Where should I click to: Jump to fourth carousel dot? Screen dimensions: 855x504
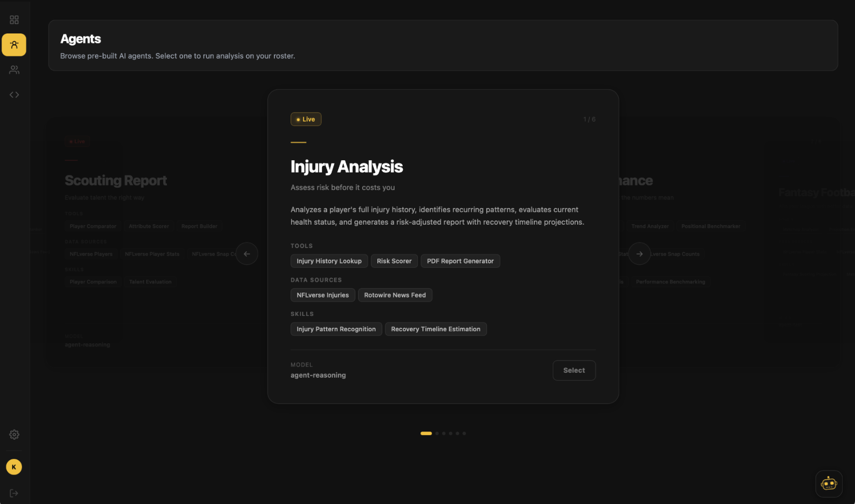pyautogui.click(x=450, y=434)
